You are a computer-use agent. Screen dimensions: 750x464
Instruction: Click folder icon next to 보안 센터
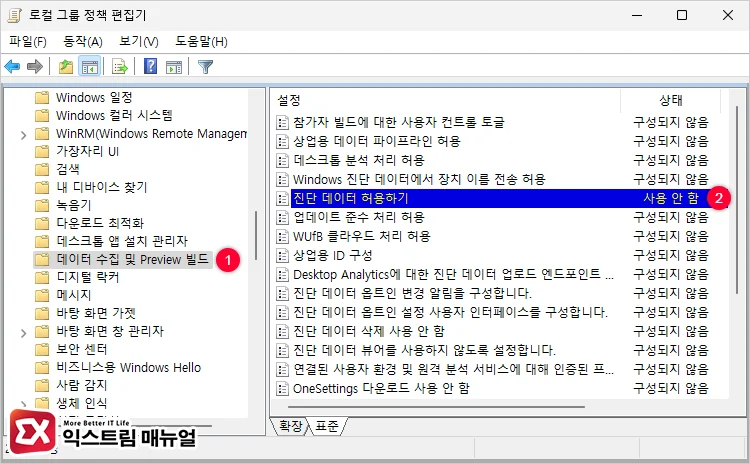coord(42,349)
